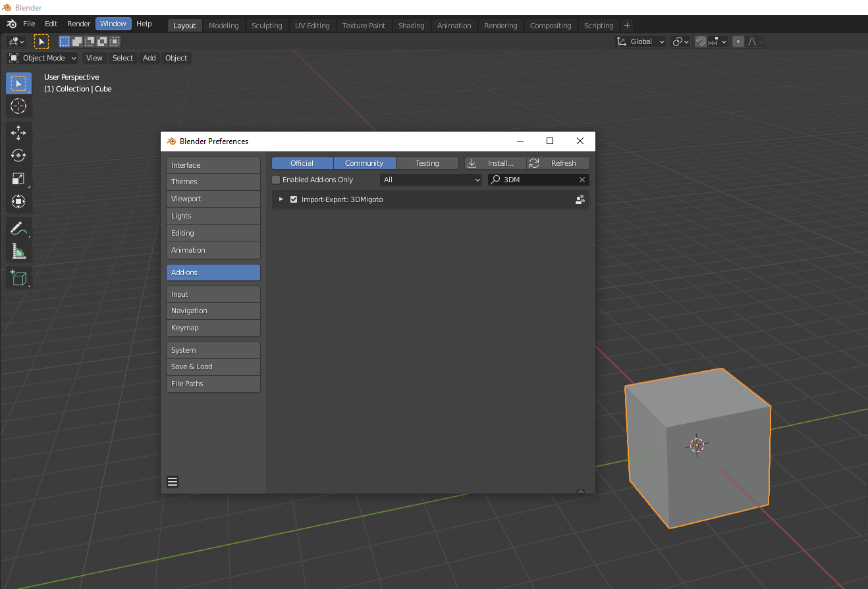The image size is (868, 589).
Task: Toggle the Testing add-ons filter
Action: tap(427, 163)
